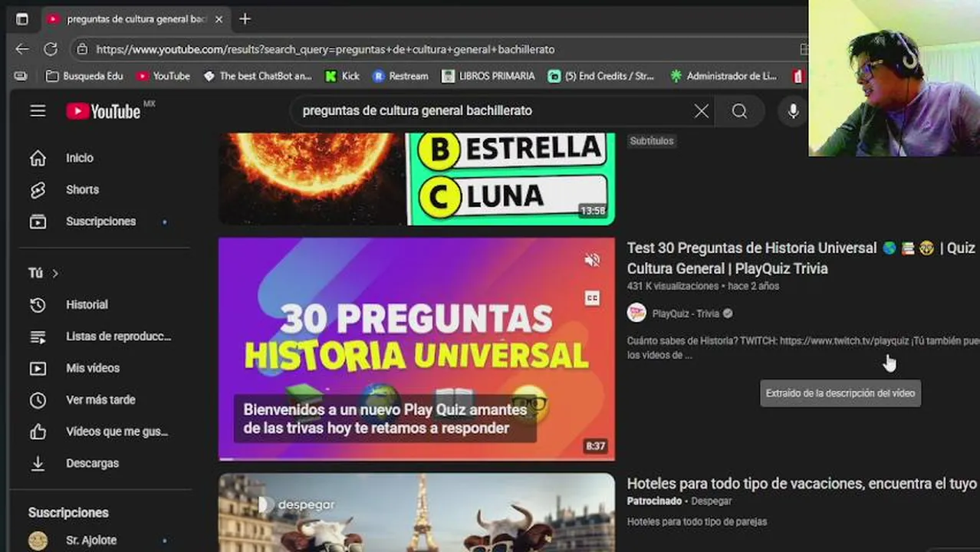Open Test 30 Preguntas de Historia Universal title
This screenshot has height=552, width=980.
tap(801, 258)
